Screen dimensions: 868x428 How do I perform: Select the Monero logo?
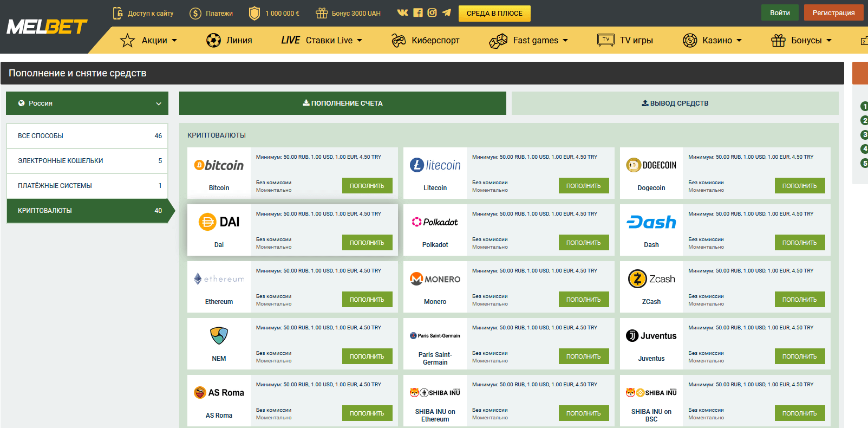point(435,279)
